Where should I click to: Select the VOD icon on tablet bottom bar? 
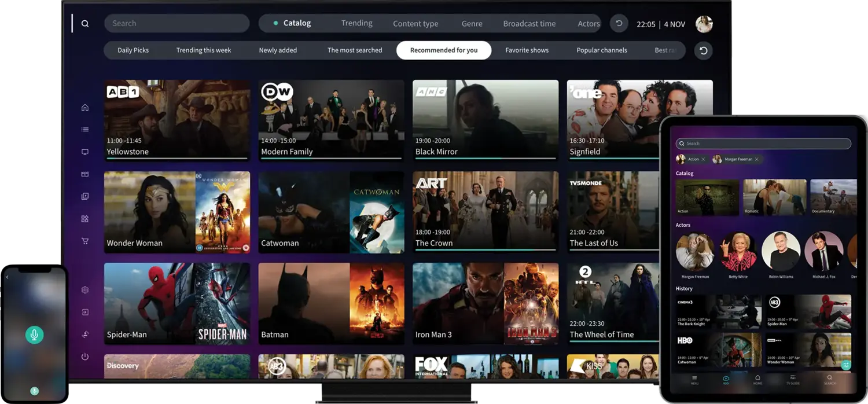[x=725, y=380]
